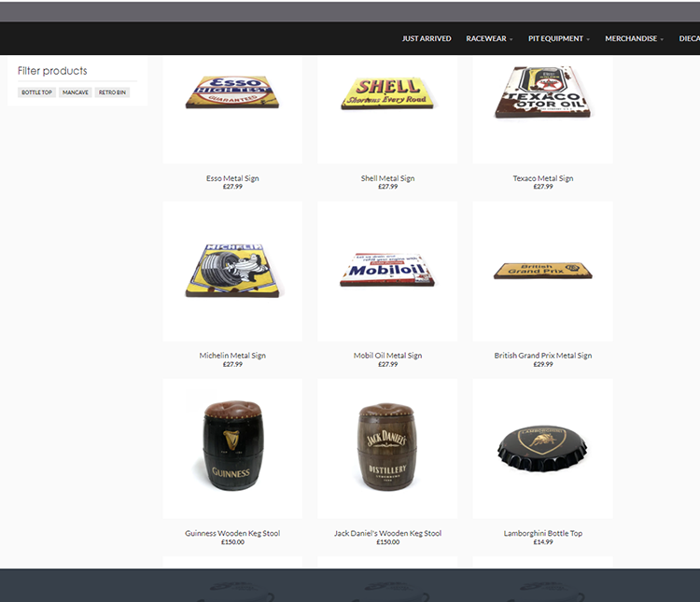Click the Lamborghini Bottle Top title

[x=543, y=533]
